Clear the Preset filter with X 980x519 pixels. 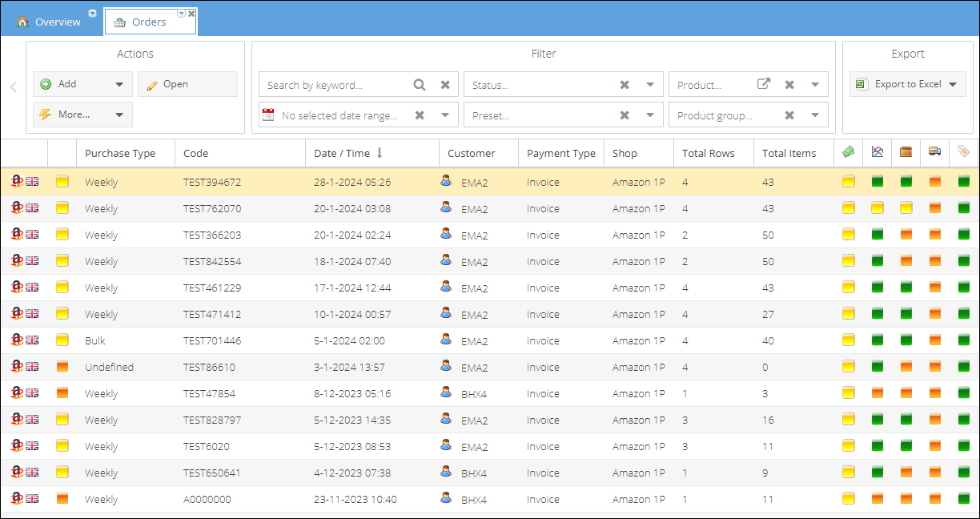[x=625, y=115]
